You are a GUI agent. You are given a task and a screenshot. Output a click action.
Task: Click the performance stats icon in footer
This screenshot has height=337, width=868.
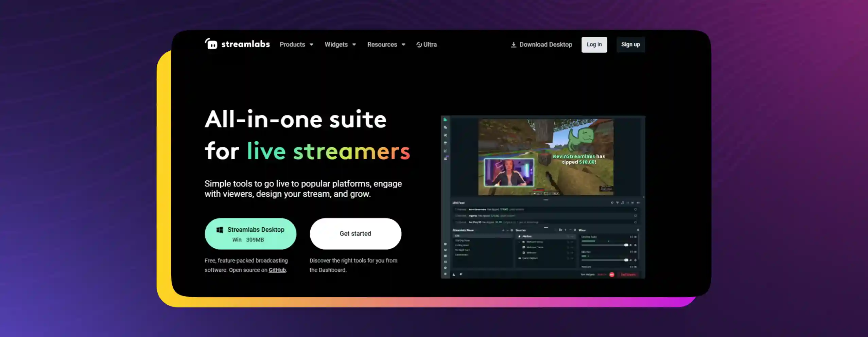coord(454,274)
